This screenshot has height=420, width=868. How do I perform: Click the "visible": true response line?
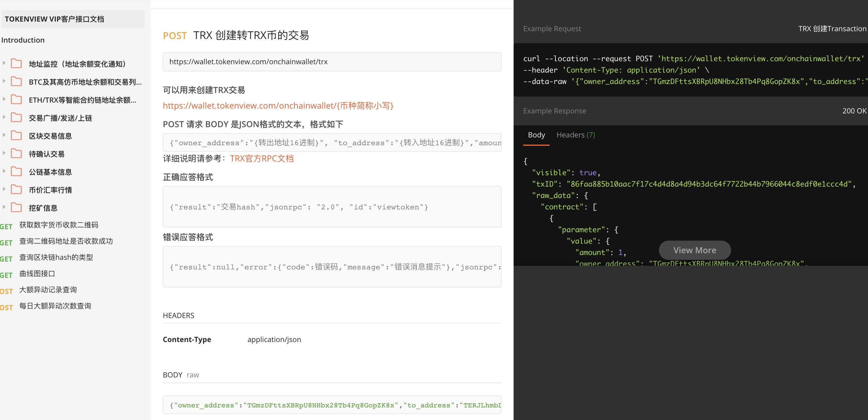(566, 172)
